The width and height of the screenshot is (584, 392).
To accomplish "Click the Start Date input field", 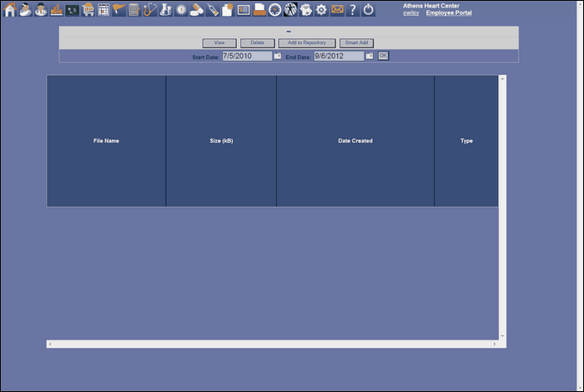I will pyautogui.click(x=247, y=56).
